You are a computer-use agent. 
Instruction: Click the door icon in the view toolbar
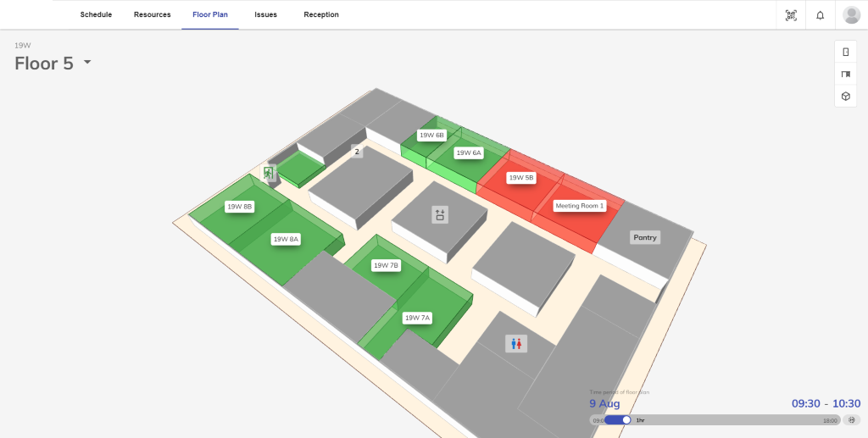click(845, 53)
